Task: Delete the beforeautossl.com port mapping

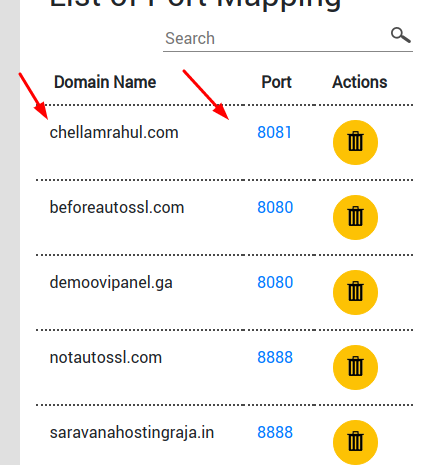Action: click(355, 217)
